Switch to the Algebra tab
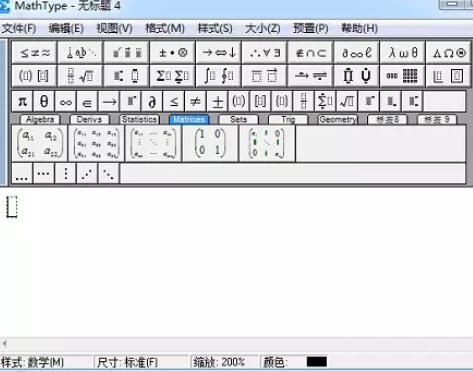This screenshot has width=473, height=372. click(40, 119)
